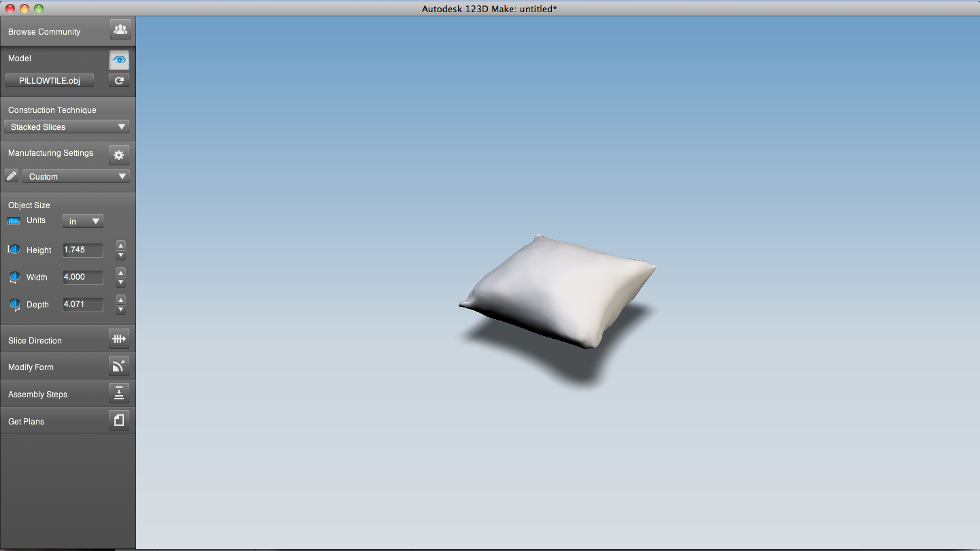Increase Height with up arrow
Image resolution: width=980 pixels, height=551 pixels.
120,245
